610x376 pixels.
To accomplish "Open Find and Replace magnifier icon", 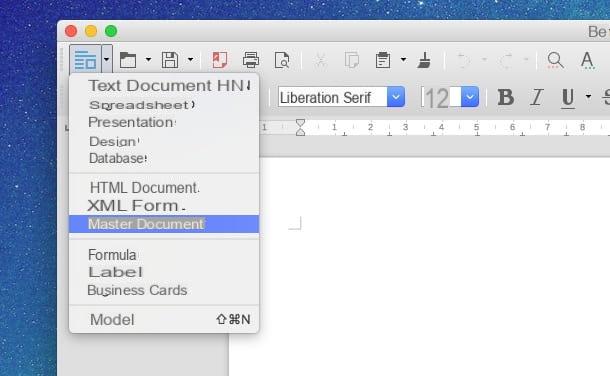I will pyautogui.click(x=555, y=60).
